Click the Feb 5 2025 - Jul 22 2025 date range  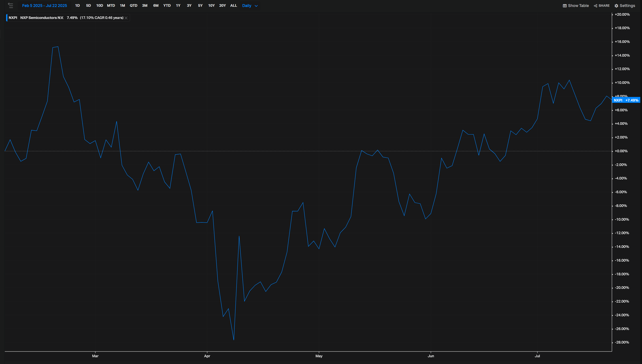44,5
